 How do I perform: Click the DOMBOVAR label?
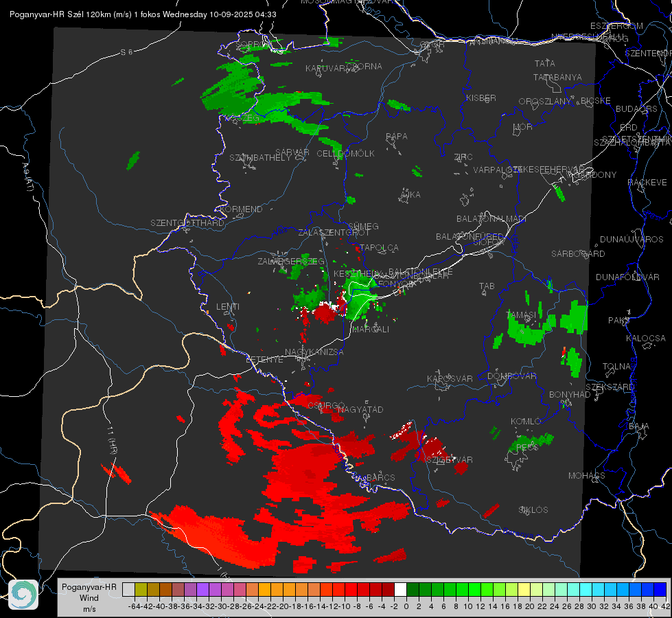(511, 376)
